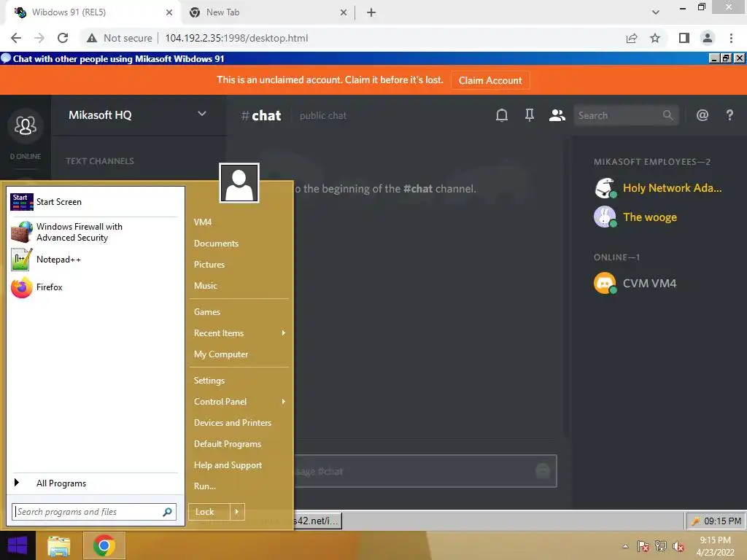The width and height of the screenshot is (747, 560).
Task: Click the network tray icon
Action: pyautogui.click(x=661, y=546)
